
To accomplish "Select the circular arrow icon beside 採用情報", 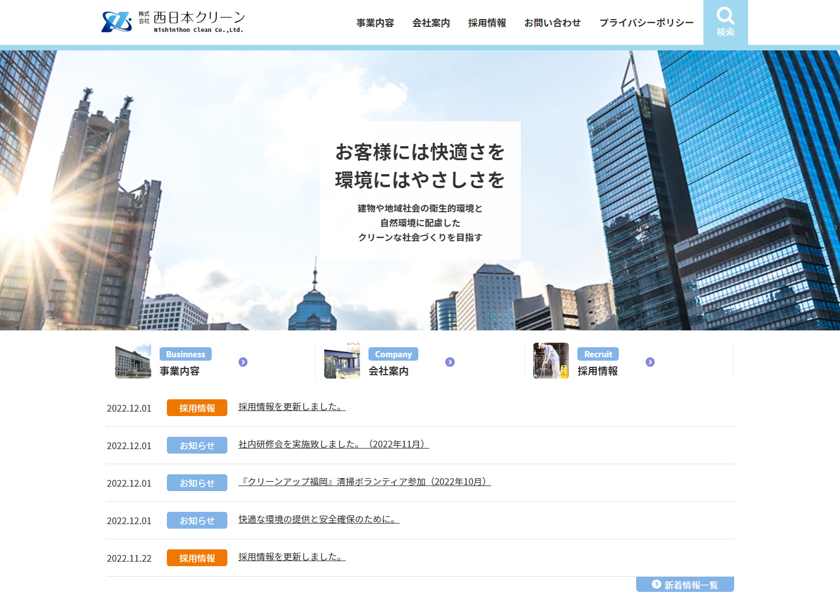I will [650, 362].
